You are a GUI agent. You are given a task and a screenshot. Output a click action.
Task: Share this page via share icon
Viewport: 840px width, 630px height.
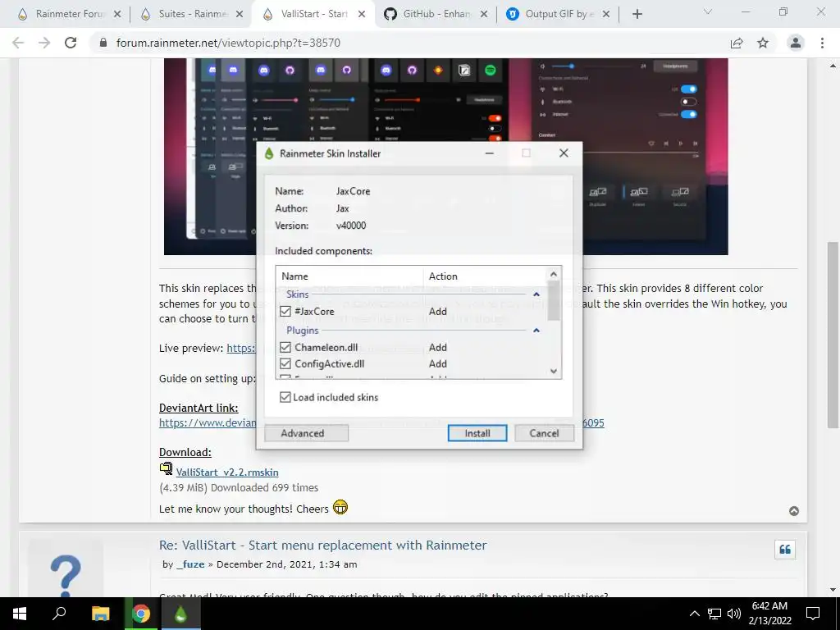[737, 43]
